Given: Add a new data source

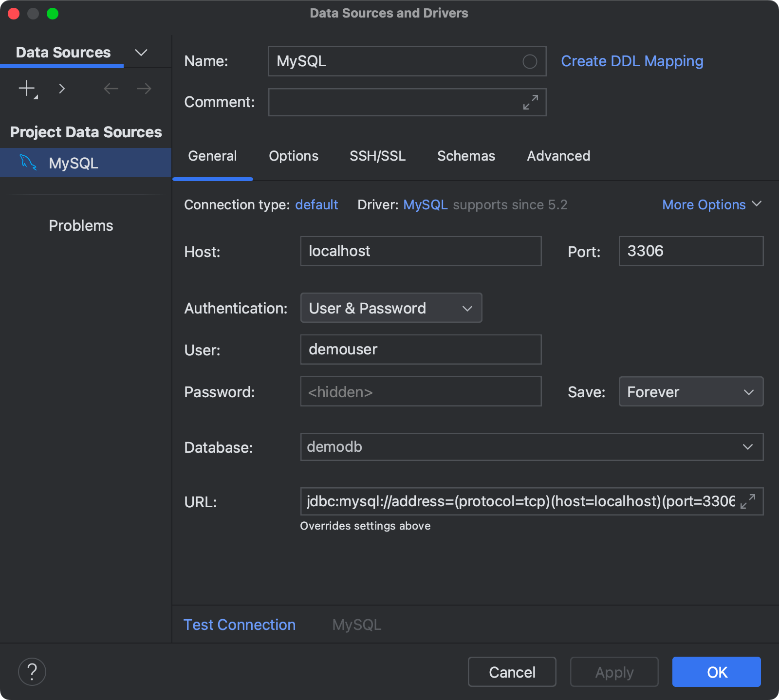Looking at the screenshot, I should click(x=25, y=89).
